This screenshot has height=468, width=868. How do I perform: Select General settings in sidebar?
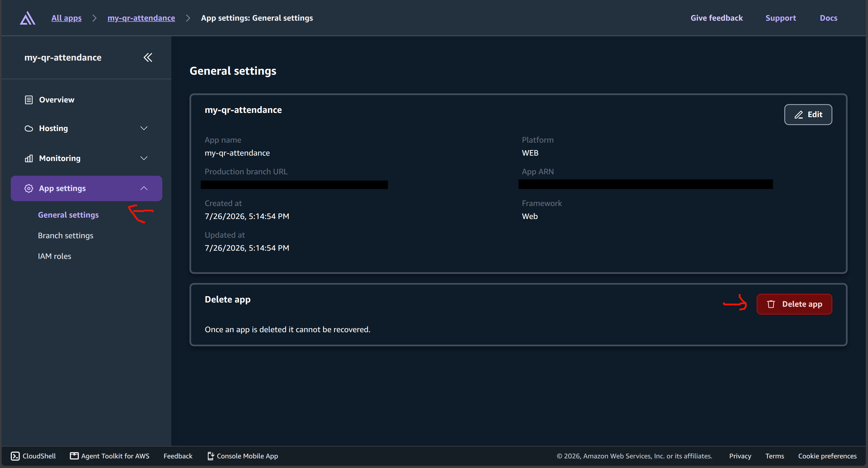68,215
